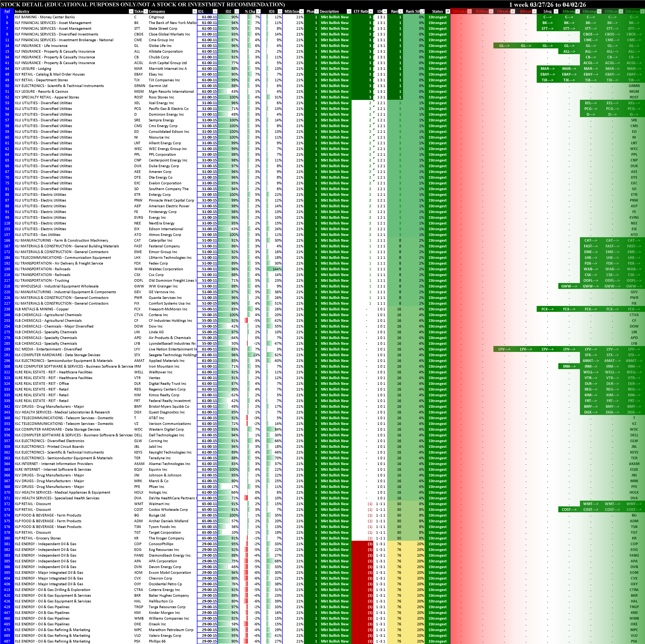This screenshot has height=644, width=645.
Task: Expand the Company column filter dropdown
Action: click(x=195, y=11)
